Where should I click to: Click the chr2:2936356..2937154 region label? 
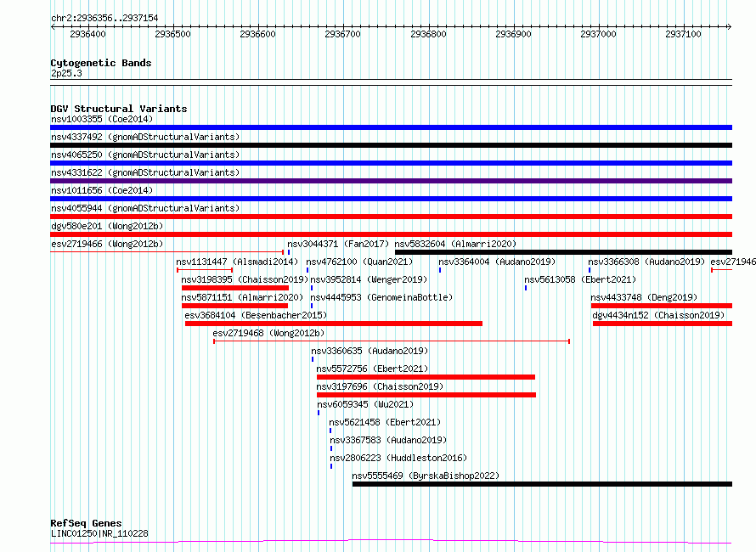[104, 18]
